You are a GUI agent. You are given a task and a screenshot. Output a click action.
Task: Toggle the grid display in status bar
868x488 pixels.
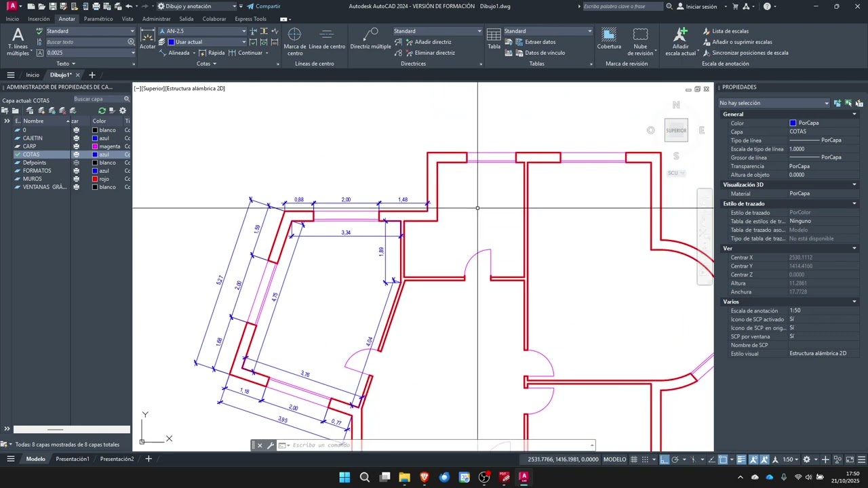635,460
